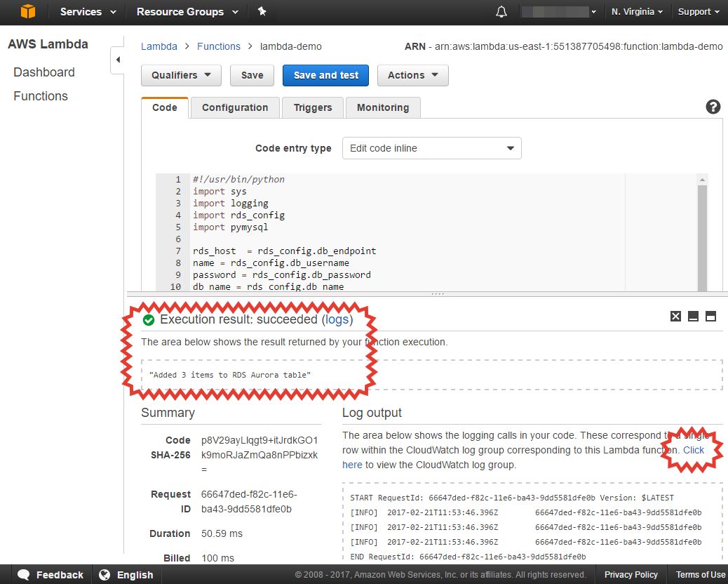This screenshot has width=728, height=584.
Task: Click the Save and test button
Action: tap(325, 75)
